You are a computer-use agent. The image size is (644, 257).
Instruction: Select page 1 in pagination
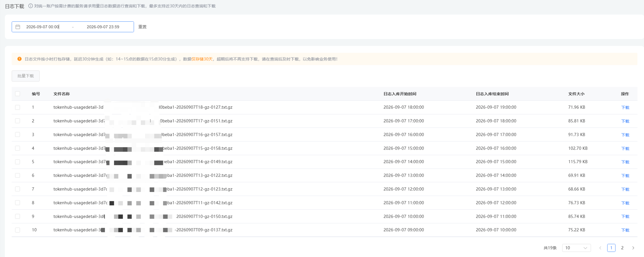[611, 248]
